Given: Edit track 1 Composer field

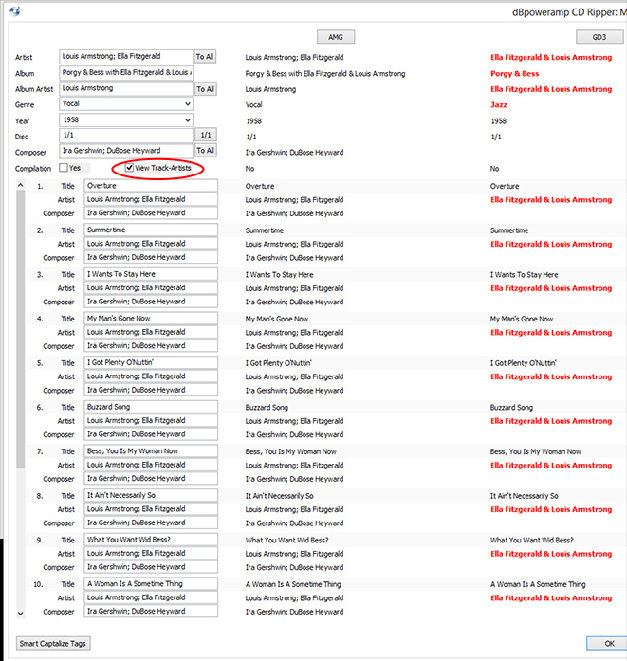Looking at the screenshot, I should (151, 213).
